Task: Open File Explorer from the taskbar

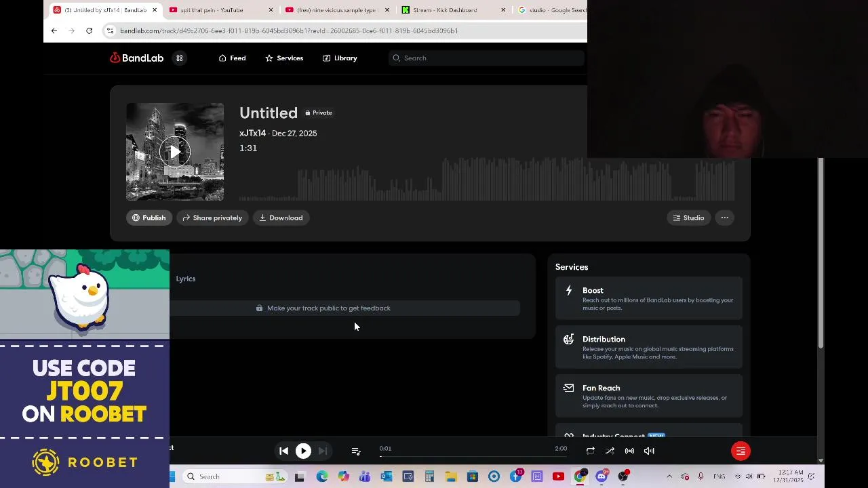Action: point(451,477)
